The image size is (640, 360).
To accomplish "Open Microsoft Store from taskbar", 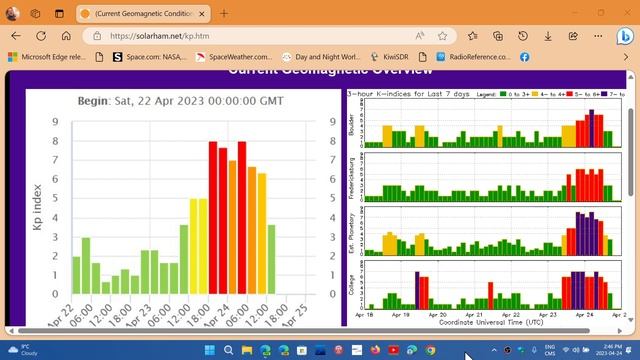I will [x=302, y=350].
